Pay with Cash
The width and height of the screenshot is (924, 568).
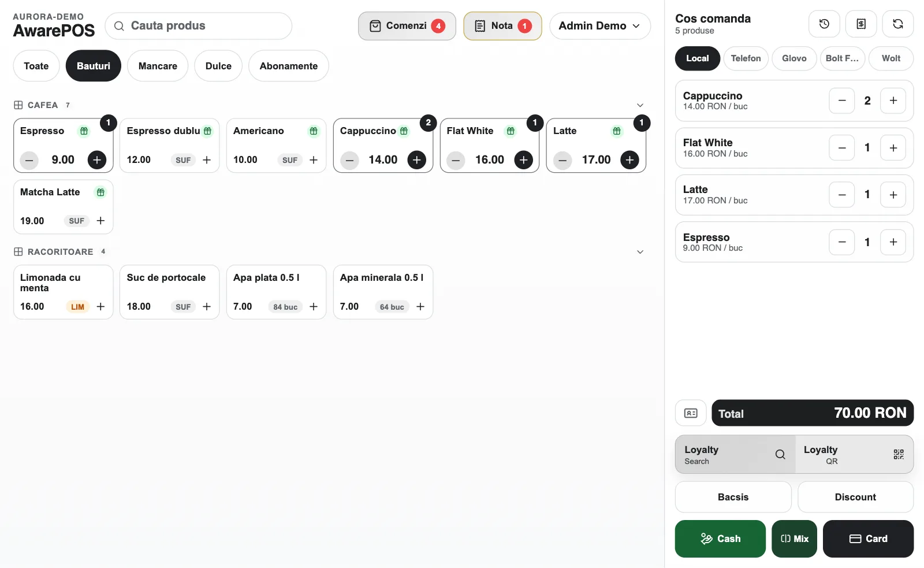(x=720, y=539)
